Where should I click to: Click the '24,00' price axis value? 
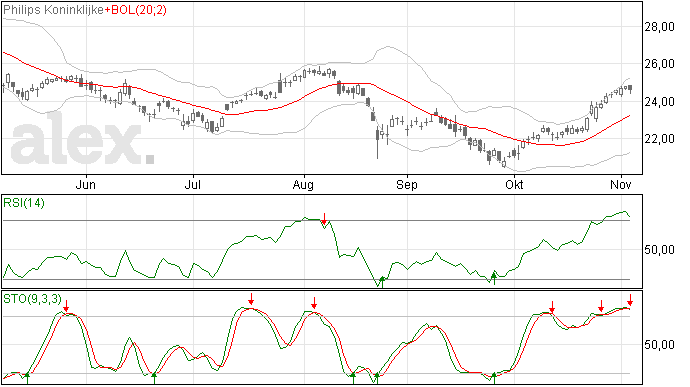click(x=660, y=102)
